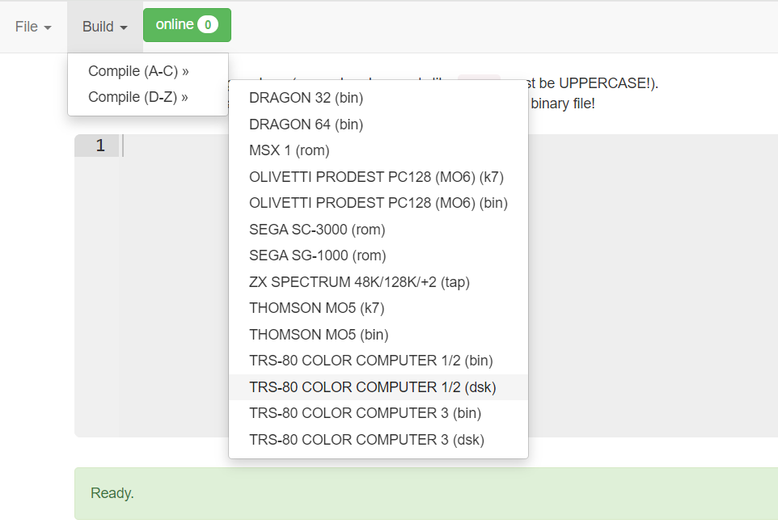Choose DRAGON 64 (bin) from the list

click(306, 125)
